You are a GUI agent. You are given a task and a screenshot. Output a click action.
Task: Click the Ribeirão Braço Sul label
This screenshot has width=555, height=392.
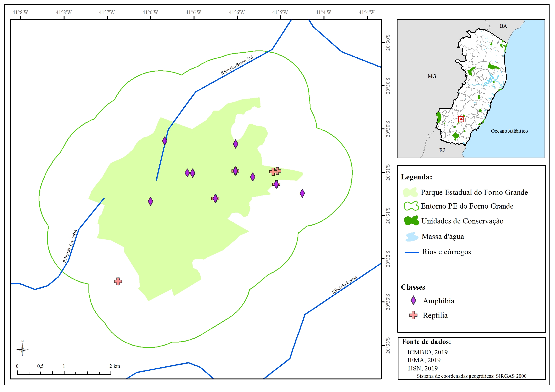[237, 65]
